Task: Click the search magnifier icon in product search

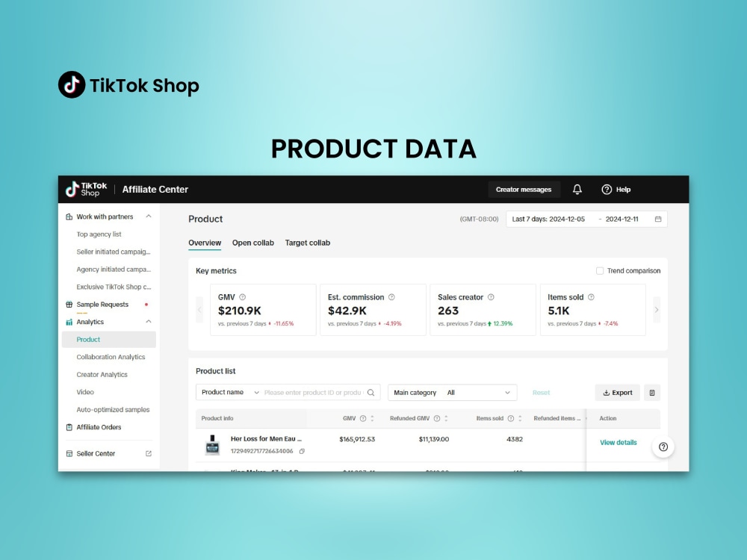Action: pyautogui.click(x=371, y=393)
